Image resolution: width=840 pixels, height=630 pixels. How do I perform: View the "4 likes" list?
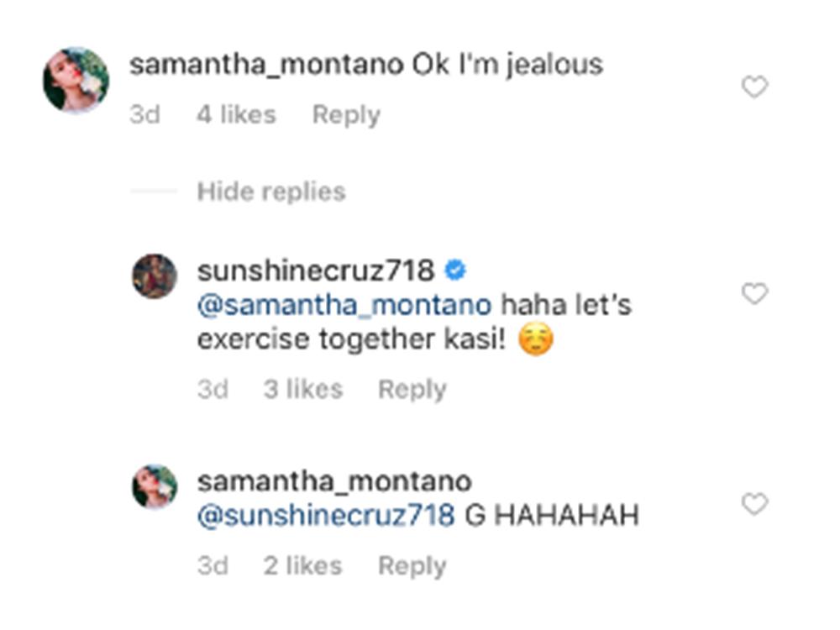[236, 115]
